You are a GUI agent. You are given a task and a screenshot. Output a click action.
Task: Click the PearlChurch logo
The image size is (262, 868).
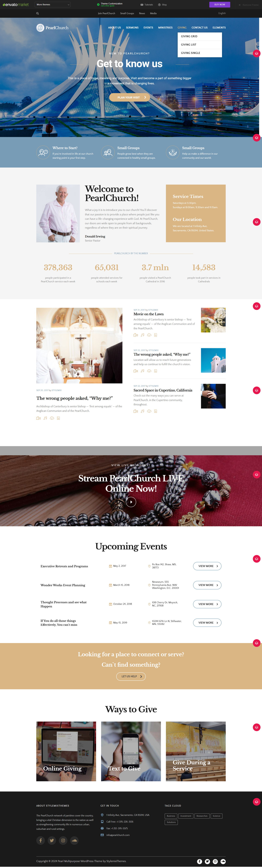coord(52,28)
